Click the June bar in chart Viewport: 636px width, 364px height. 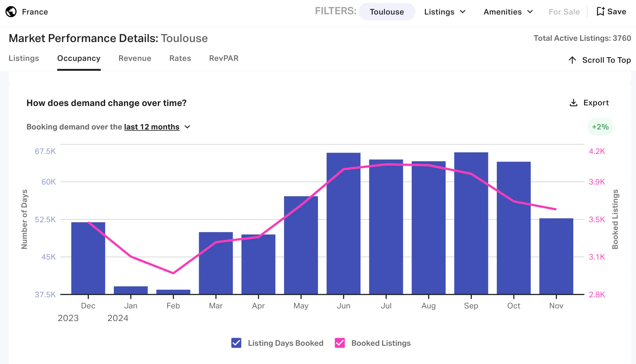point(343,223)
